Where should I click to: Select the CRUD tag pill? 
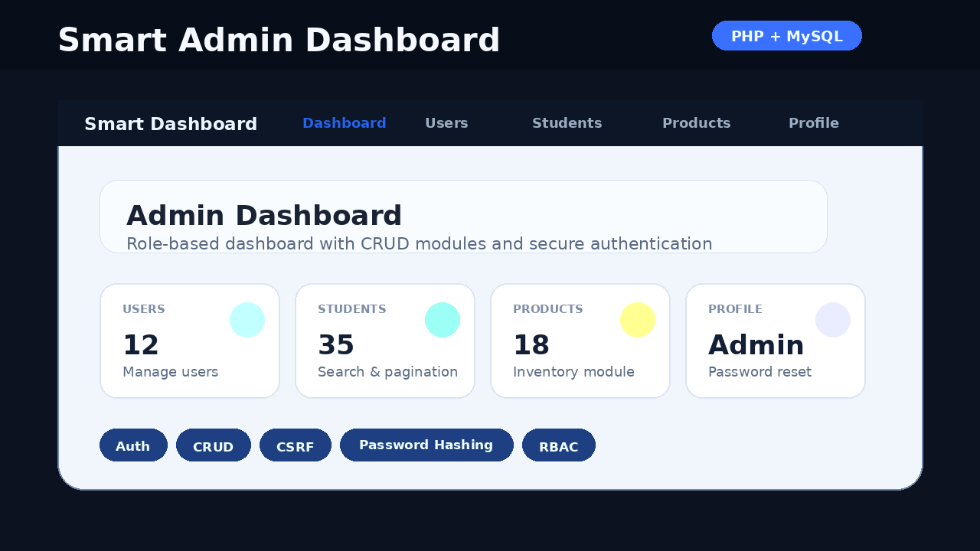point(214,445)
